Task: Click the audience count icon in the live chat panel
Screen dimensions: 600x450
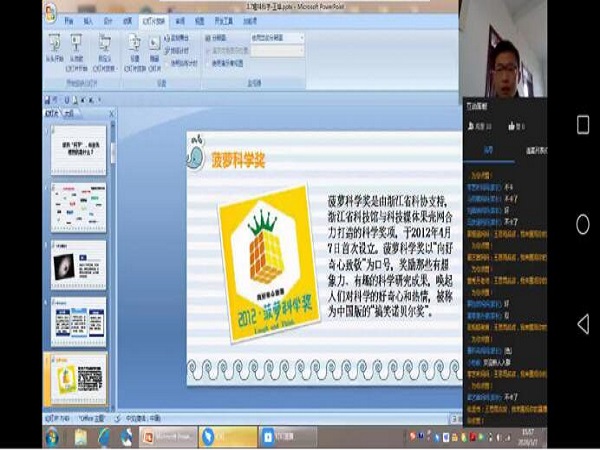Action: pos(471,126)
